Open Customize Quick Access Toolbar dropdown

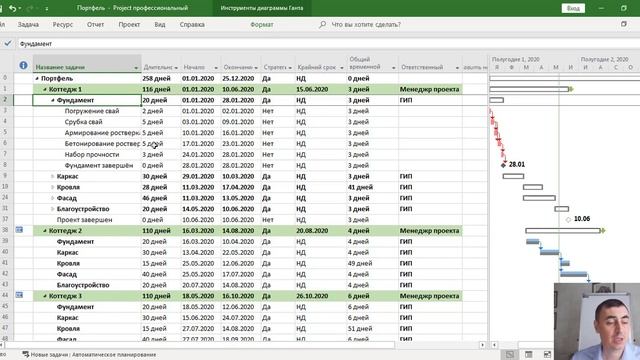47,8
